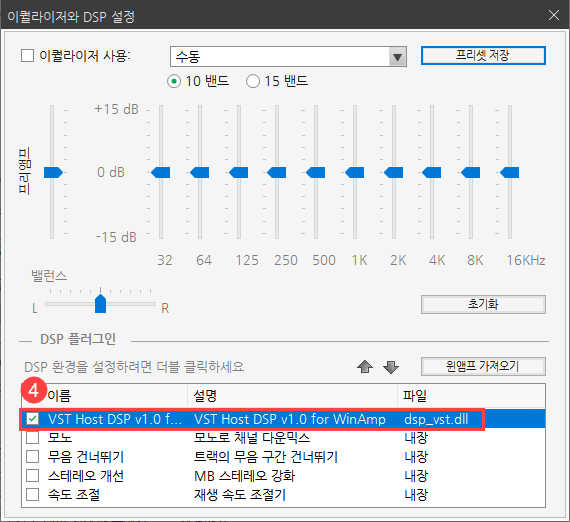This screenshot has width=570, height=522.
Task: Click the 1K band slider handle
Action: click(x=354, y=172)
